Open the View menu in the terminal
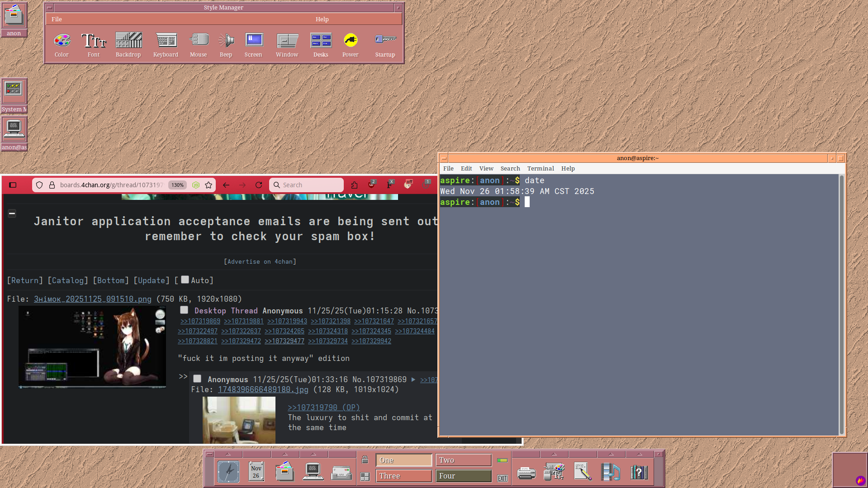 pos(486,169)
